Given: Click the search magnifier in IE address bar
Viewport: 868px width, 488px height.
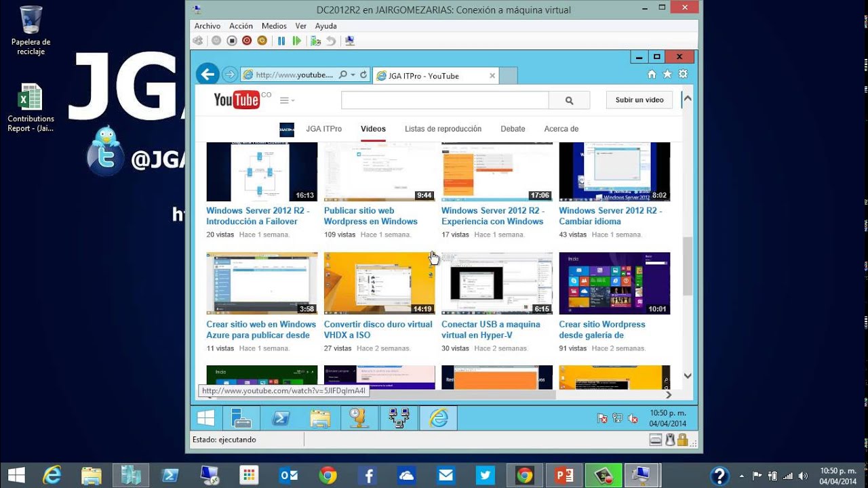Looking at the screenshot, I should tap(343, 75).
